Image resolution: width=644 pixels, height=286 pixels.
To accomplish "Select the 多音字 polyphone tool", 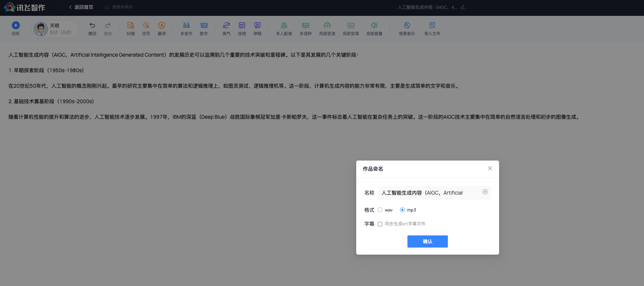I will click(x=186, y=26).
